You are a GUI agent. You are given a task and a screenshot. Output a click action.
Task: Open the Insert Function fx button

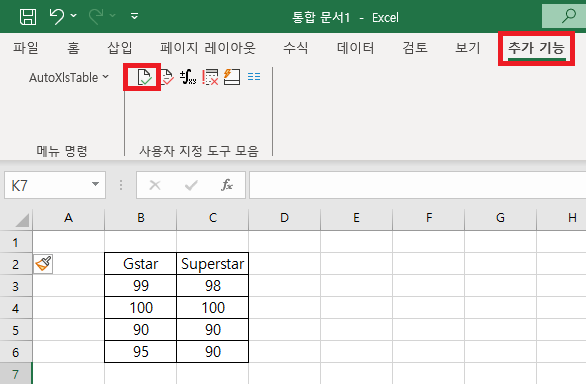[x=227, y=185]
